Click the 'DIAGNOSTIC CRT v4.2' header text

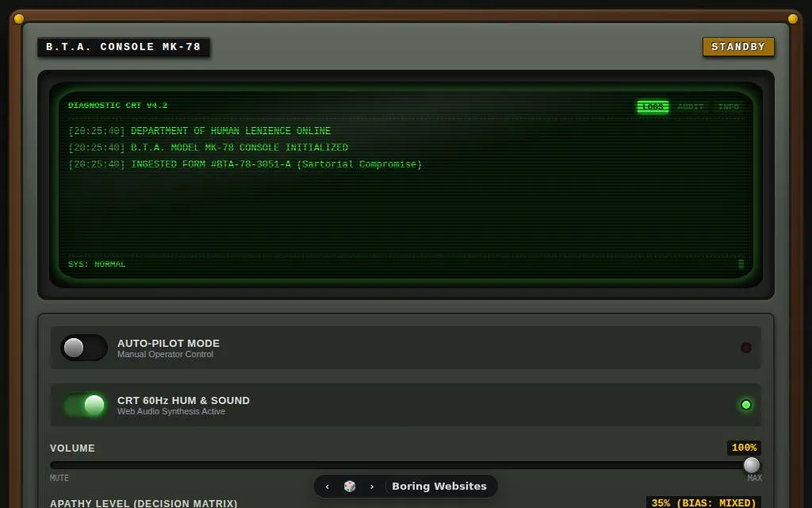(x=117, y=106)
